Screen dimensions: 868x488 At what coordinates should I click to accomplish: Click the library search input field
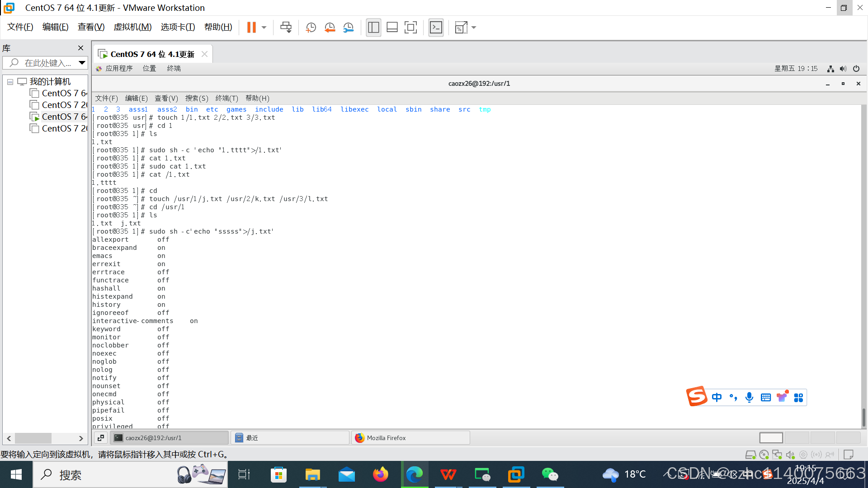(x=47, y=63)
